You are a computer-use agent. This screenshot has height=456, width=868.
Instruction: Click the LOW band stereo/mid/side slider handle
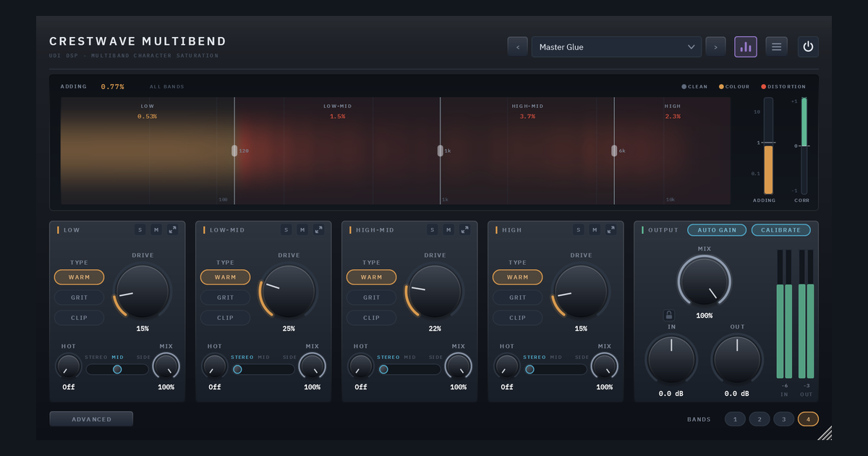coord(117,369)
